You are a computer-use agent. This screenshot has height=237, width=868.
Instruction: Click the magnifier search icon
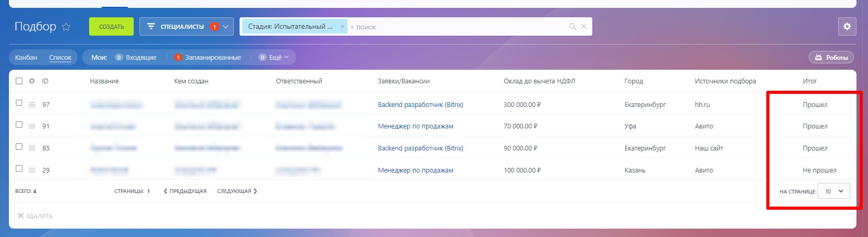(x=572, y=27)
